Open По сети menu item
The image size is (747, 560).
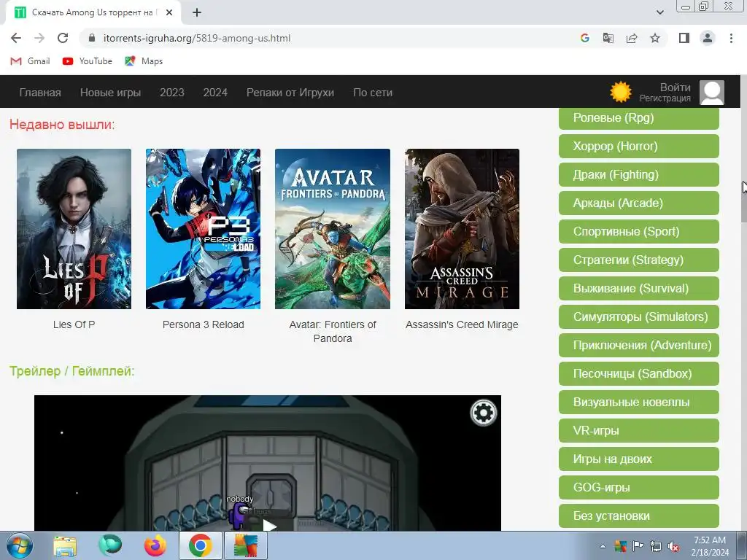(x=373, y=93)
